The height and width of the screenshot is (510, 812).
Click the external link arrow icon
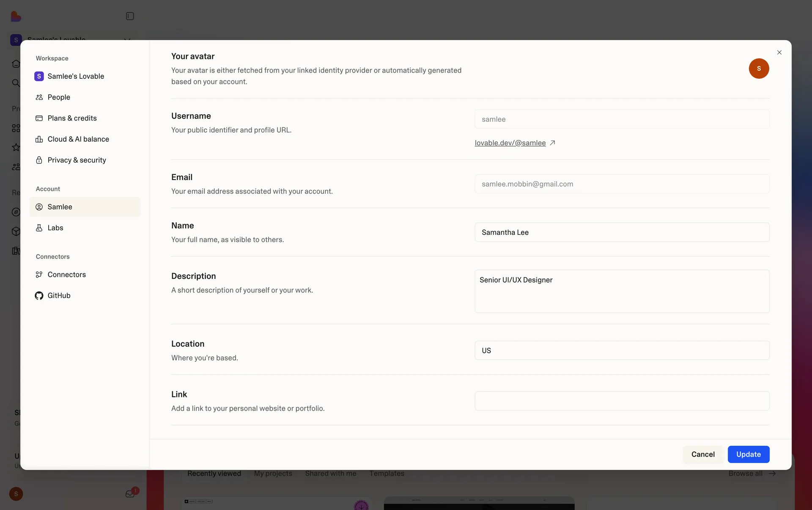tap(552, 143)
